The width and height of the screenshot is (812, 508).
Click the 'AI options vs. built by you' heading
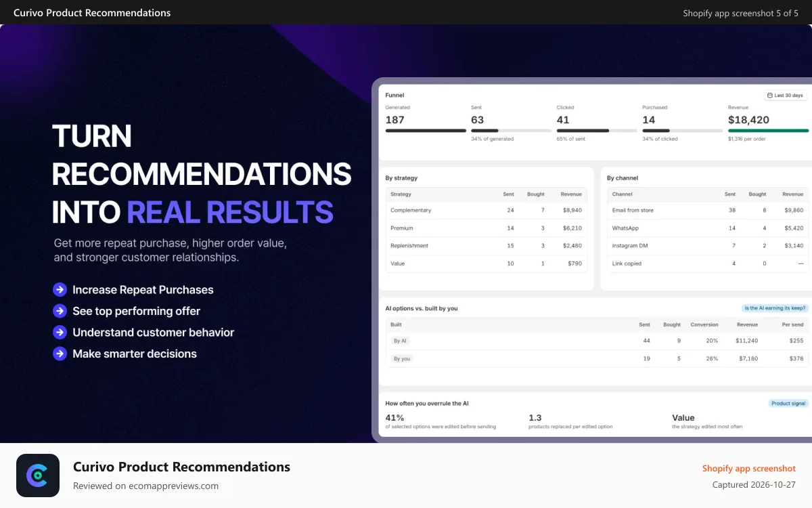pos(422,308)
